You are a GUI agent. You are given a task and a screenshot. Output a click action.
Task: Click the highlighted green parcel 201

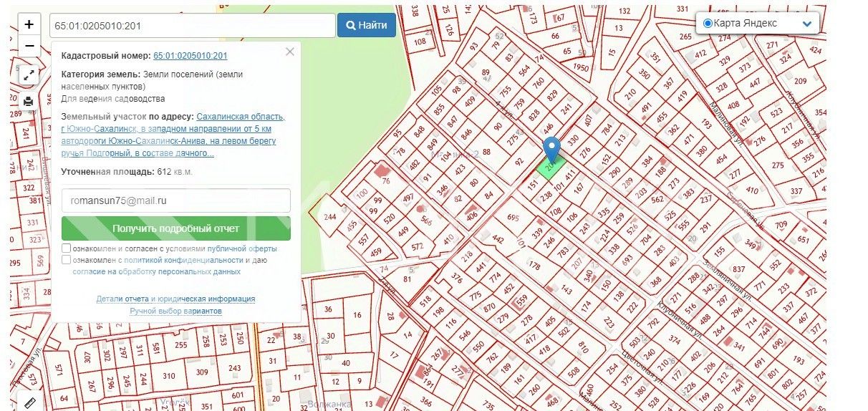point(551,168)
